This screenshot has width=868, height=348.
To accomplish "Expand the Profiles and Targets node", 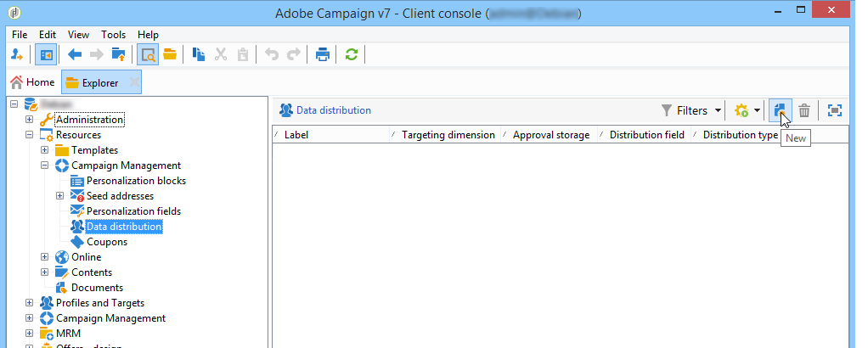I will coord(30,303).
